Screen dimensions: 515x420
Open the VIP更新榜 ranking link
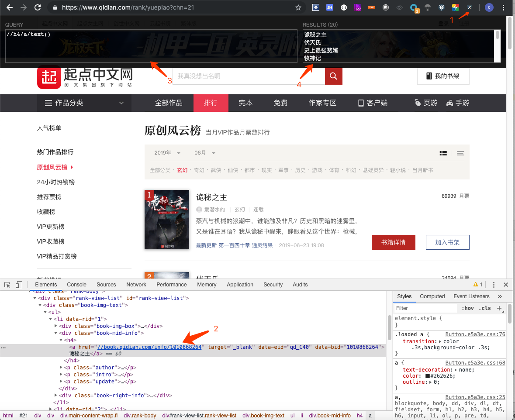pyautogui.click(x=51, y=227)
